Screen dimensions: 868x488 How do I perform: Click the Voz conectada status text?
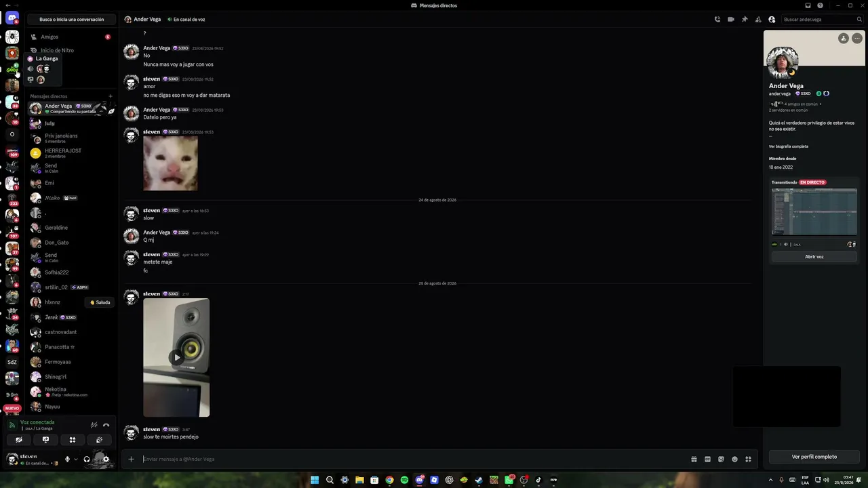point(37,422)
